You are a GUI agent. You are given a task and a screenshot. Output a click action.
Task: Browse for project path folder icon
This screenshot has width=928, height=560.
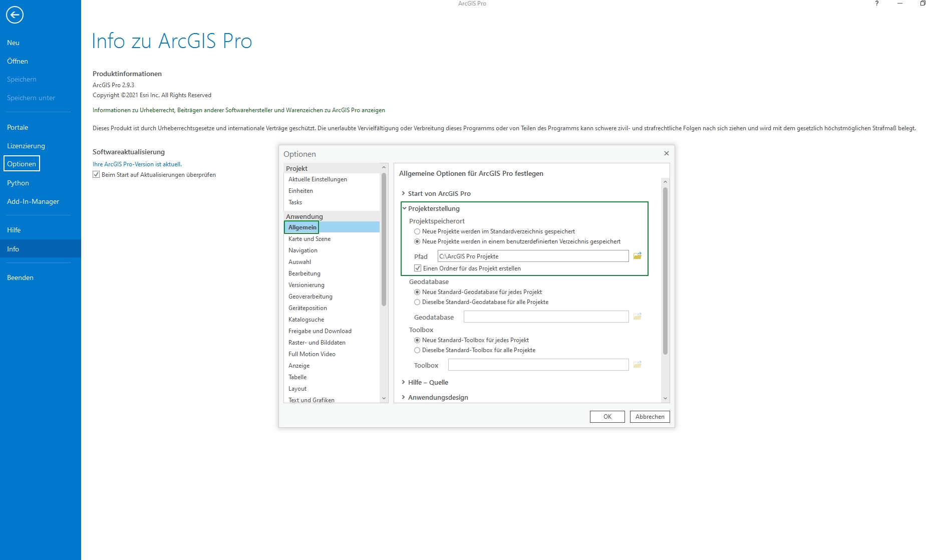637,256
